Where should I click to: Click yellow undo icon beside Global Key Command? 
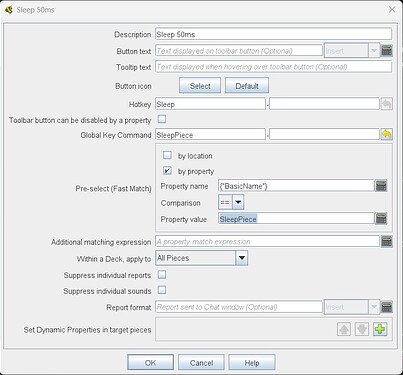coord(387,135)
